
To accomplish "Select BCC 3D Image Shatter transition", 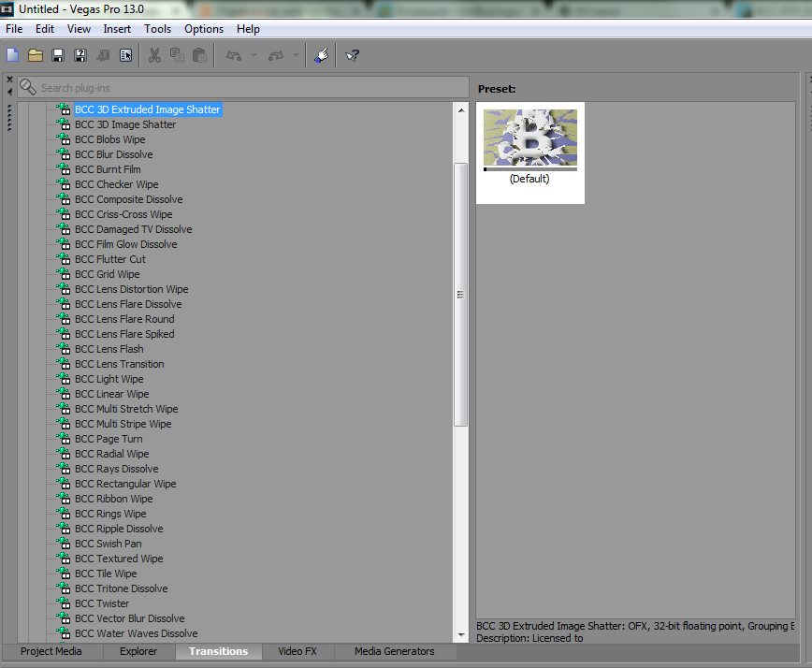I will [125, 124].
